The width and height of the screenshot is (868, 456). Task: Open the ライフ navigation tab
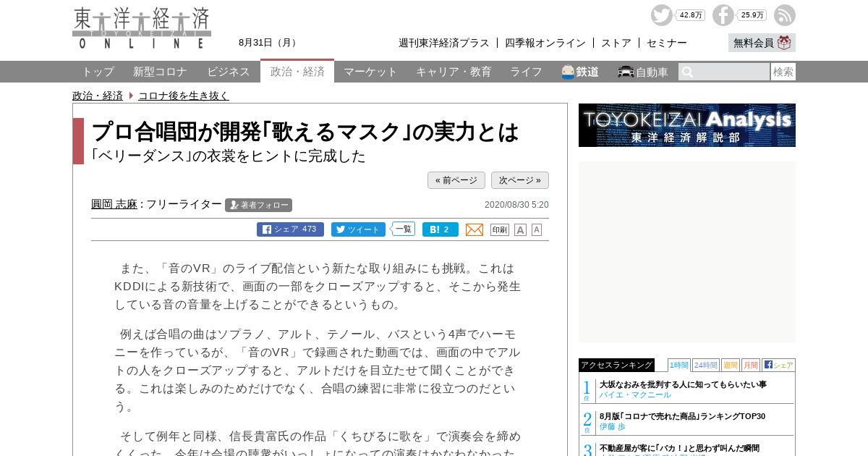(x=526, y=72)
